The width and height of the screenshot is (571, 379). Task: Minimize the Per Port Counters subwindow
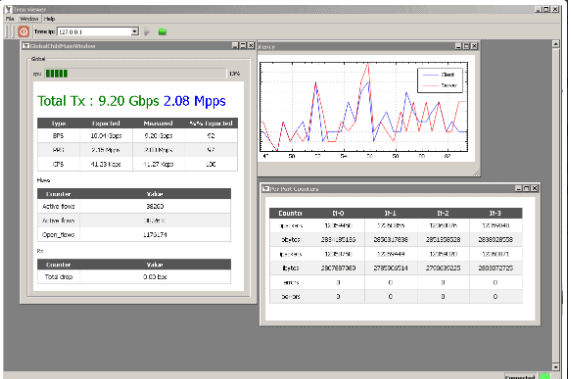point(519,188)
